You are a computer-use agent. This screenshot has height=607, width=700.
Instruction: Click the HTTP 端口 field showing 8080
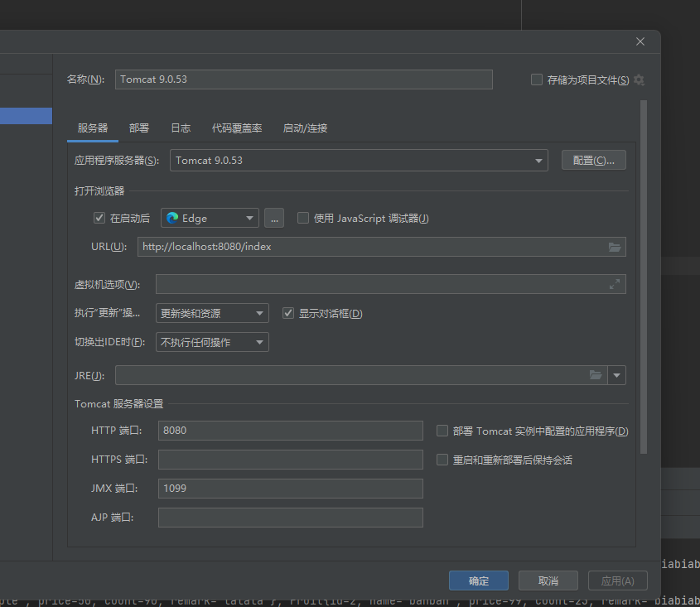coord(291,431)
